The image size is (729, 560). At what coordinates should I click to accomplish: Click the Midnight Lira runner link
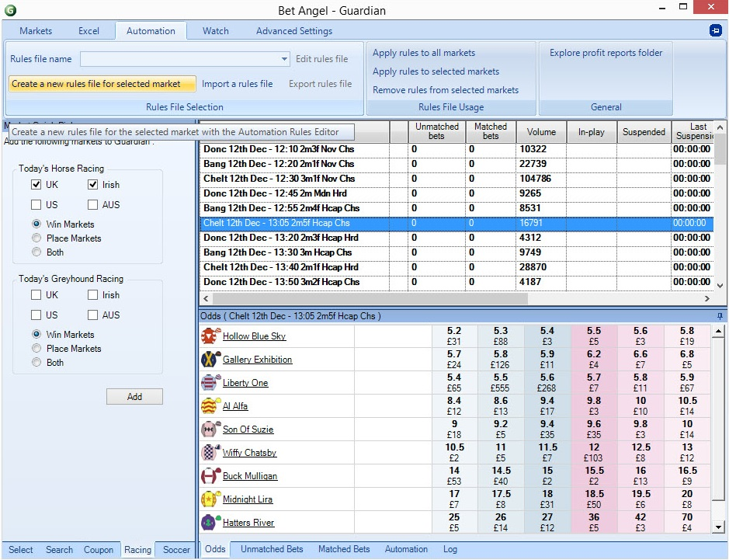tap(248, 499)
